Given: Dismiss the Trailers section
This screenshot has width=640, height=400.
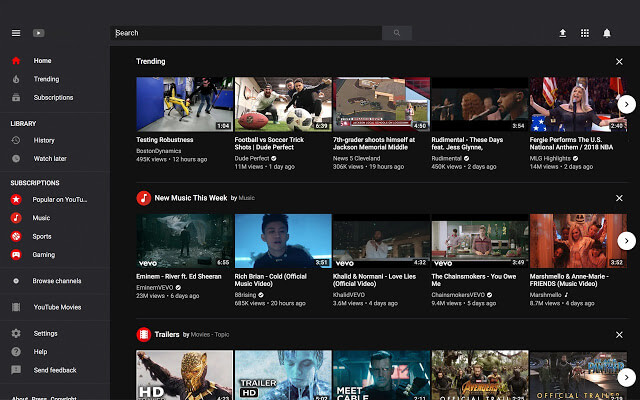Looking at the screenshot, I should 619,335.
